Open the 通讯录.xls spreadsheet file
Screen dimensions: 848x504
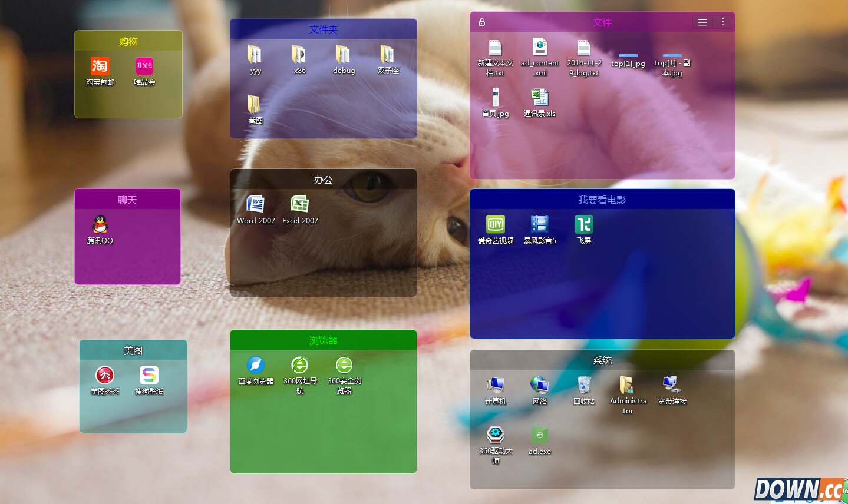point(539,97)
